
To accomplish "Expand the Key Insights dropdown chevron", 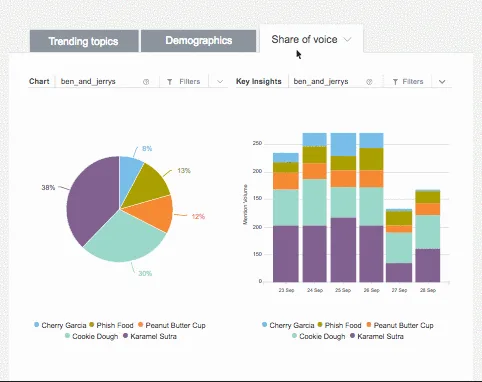I will tap(442, 82).
